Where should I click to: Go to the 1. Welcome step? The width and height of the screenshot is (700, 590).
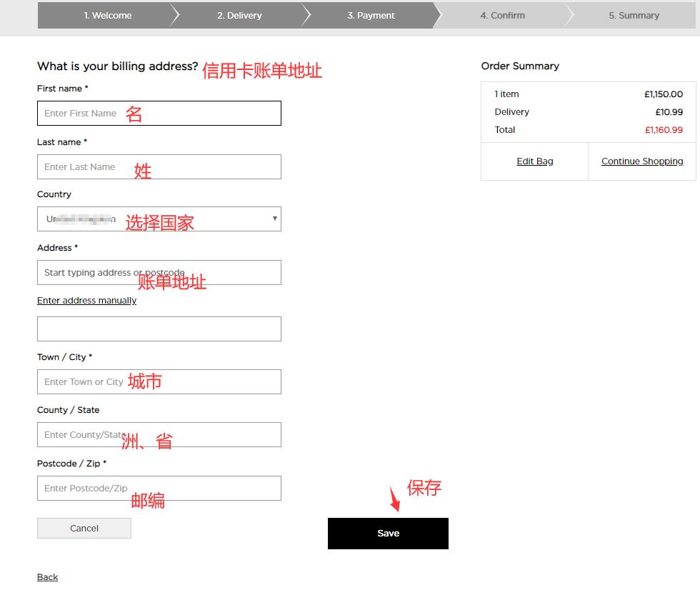coord(107,15)
